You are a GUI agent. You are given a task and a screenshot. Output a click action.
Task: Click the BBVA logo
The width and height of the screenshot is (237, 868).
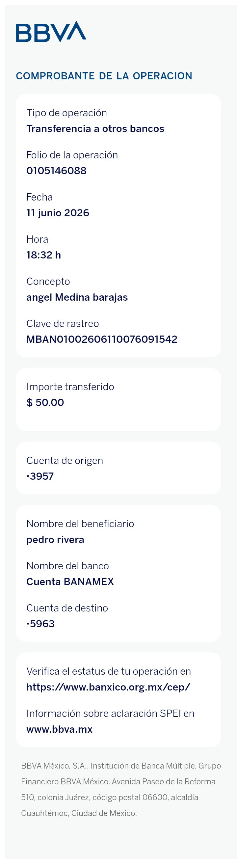[x=51, y=32]
